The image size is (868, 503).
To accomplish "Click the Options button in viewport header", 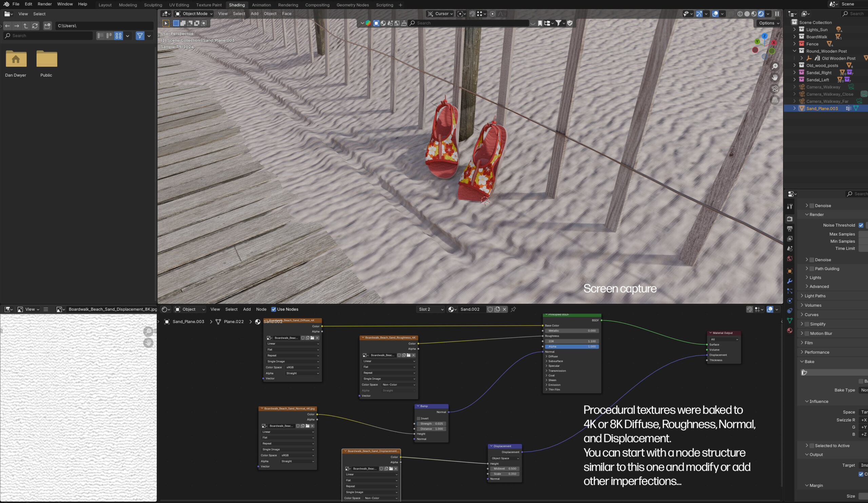I will click(x=767, y=23).
